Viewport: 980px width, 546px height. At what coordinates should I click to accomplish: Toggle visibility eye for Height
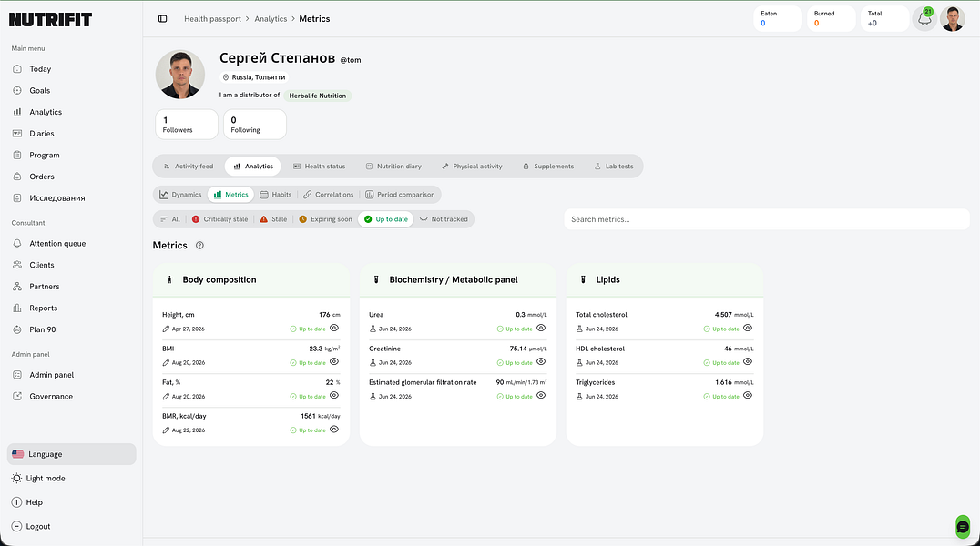[x=334, y=328]
